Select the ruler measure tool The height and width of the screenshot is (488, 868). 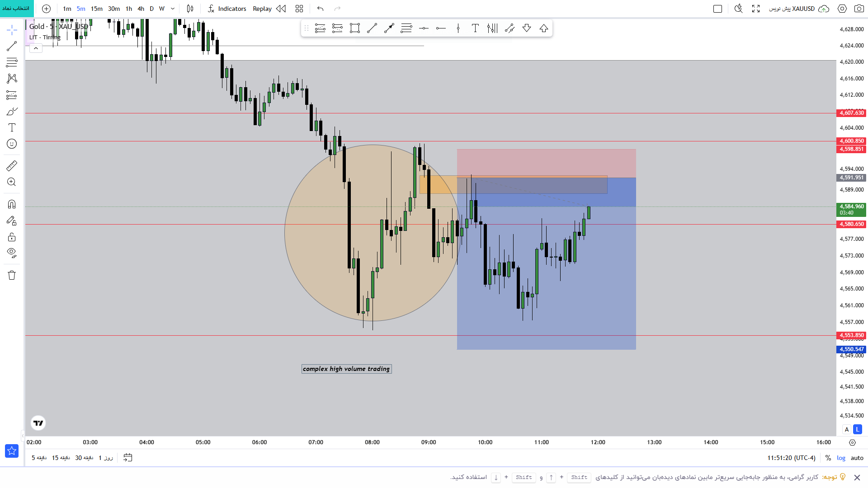pyautogui.click(x=12, y=166)
